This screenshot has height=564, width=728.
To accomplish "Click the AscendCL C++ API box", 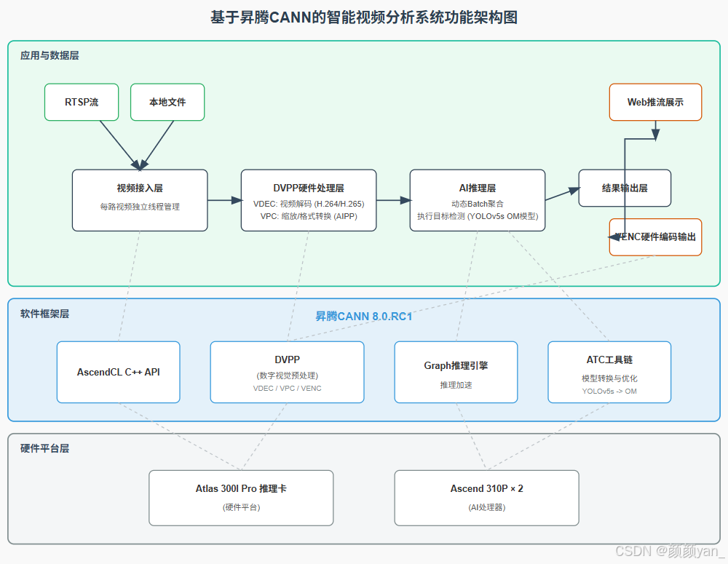I will [119, 373].
